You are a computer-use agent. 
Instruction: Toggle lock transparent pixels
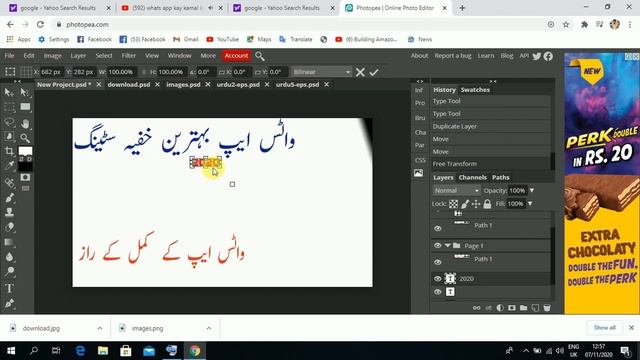(453, 204)
